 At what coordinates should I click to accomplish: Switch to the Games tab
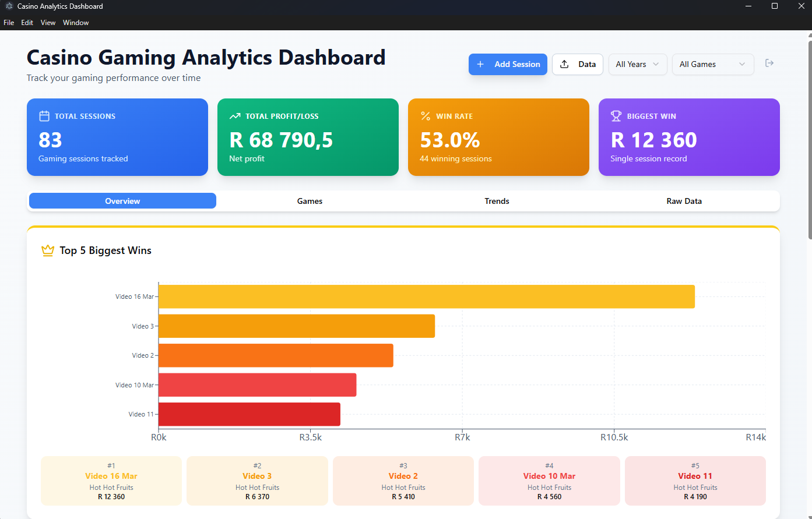point(310,201)
